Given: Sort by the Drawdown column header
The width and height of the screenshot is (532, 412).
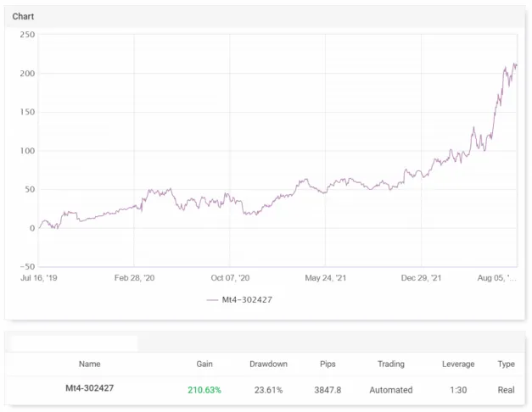Looking at the screenshot, I should point(268,364).
